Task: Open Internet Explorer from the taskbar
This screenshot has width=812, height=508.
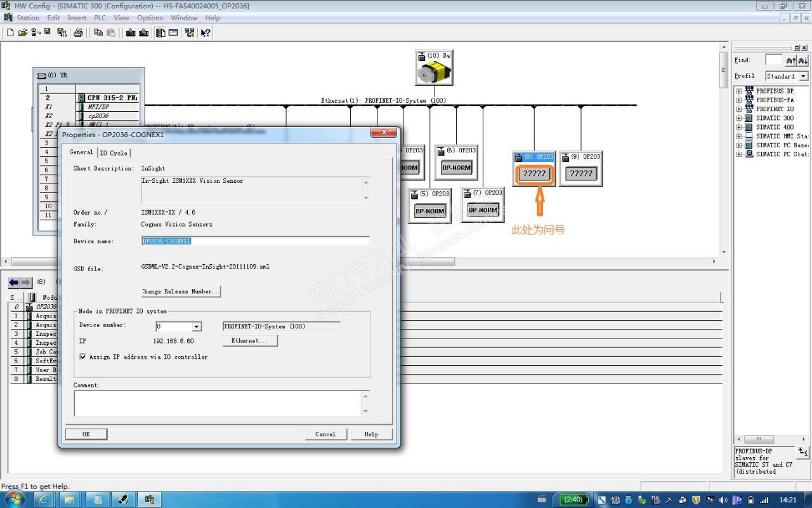Action: (x=43, y=499)
